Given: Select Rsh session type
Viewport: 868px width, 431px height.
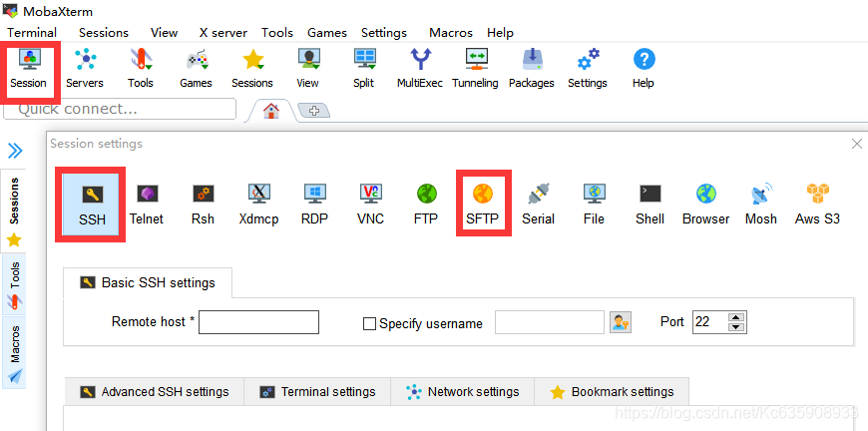Looking at the screenshot, I should tap(204, 205).
